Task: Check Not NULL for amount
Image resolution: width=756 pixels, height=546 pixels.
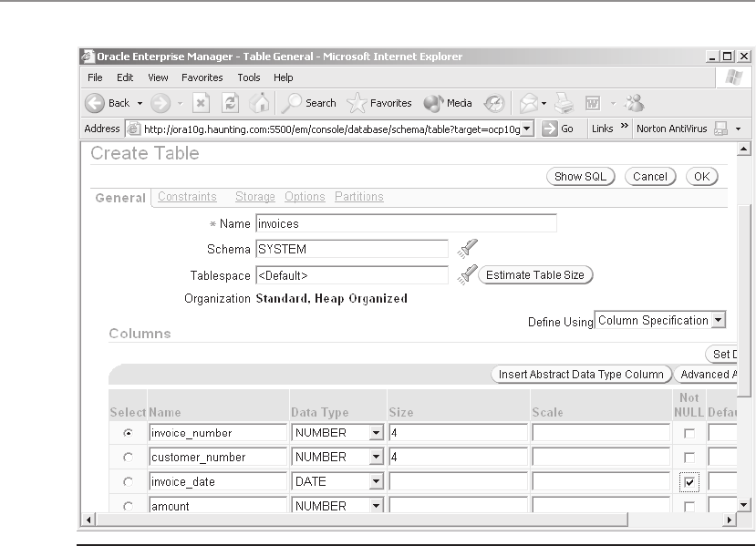Action: 689,507
